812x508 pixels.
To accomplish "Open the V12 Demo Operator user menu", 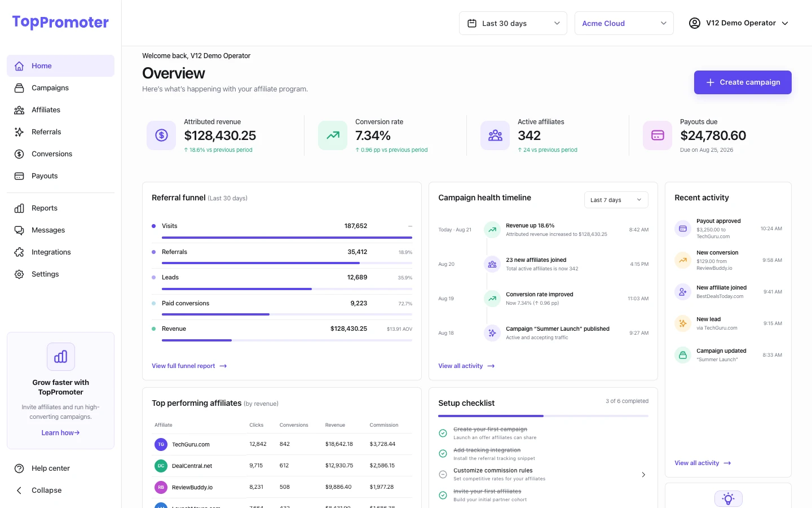I will click(x=739, y=23).
